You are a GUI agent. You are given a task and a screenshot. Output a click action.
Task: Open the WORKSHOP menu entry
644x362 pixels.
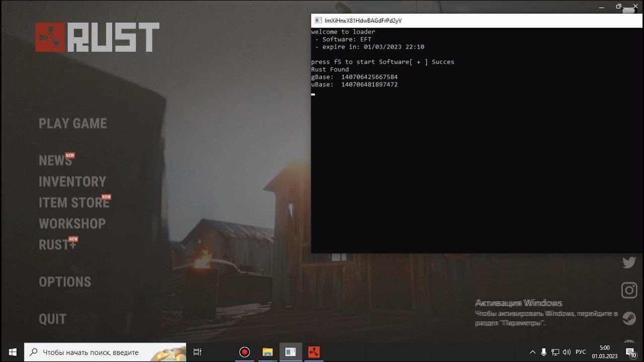[x=72, y=224]
